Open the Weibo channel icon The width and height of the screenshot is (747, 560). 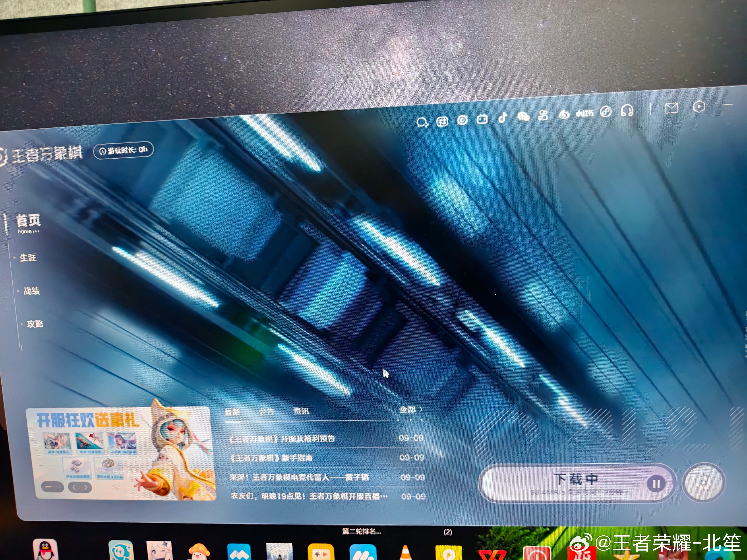pyautogui.click(x=564, y=115)
